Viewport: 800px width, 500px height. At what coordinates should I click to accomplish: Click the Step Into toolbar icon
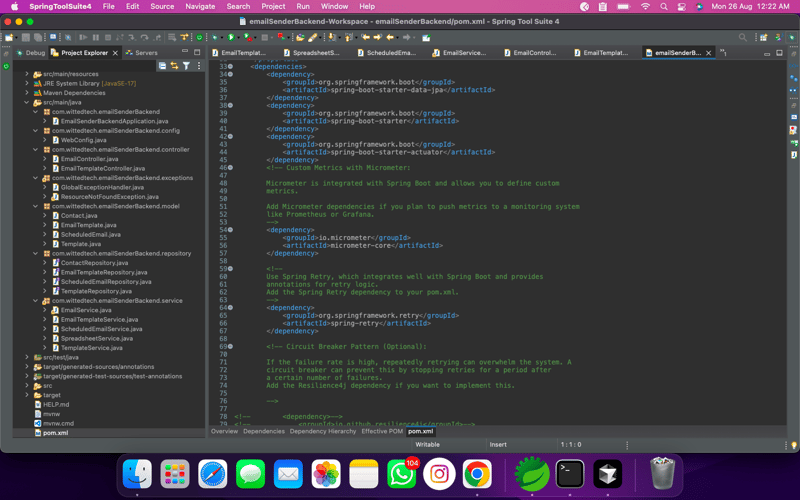pyautogui.click(x=132, y=37)
